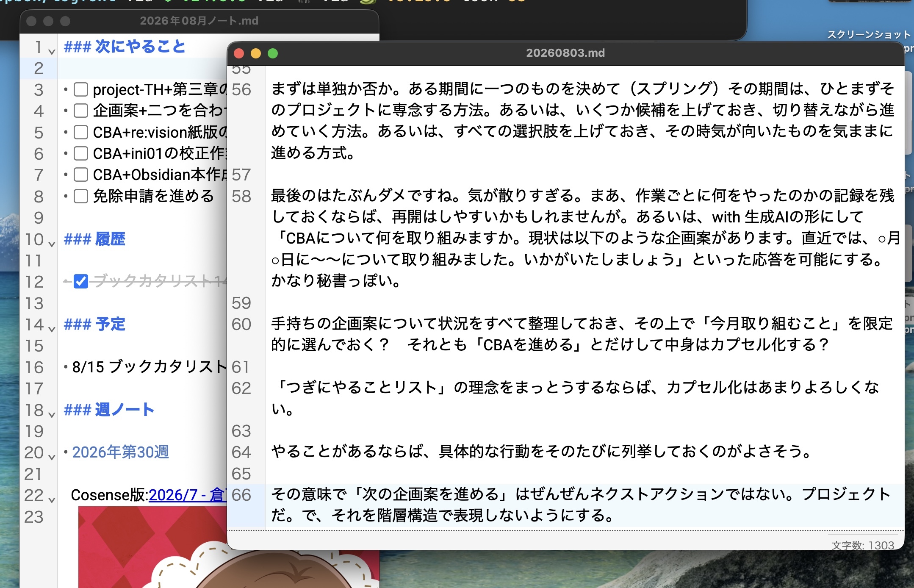
Task: Click line number 16 in August note
Action: 34,367
